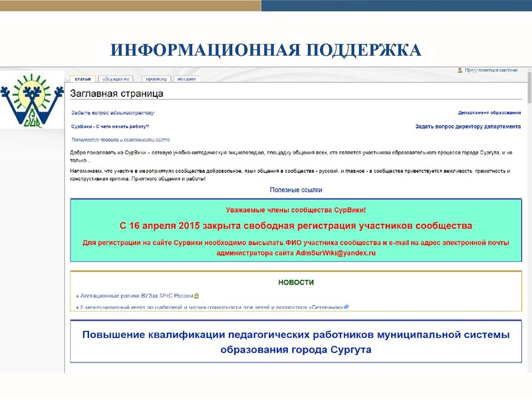
Task: Select the просмотр tab
Action: coord(156,78)
